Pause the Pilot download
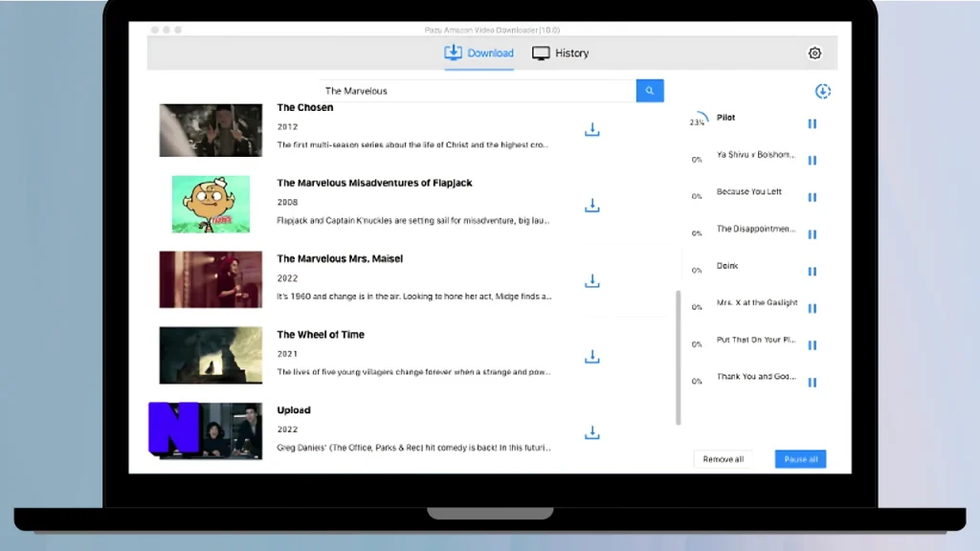The image size is (980, 551). [x=812, y=123]
